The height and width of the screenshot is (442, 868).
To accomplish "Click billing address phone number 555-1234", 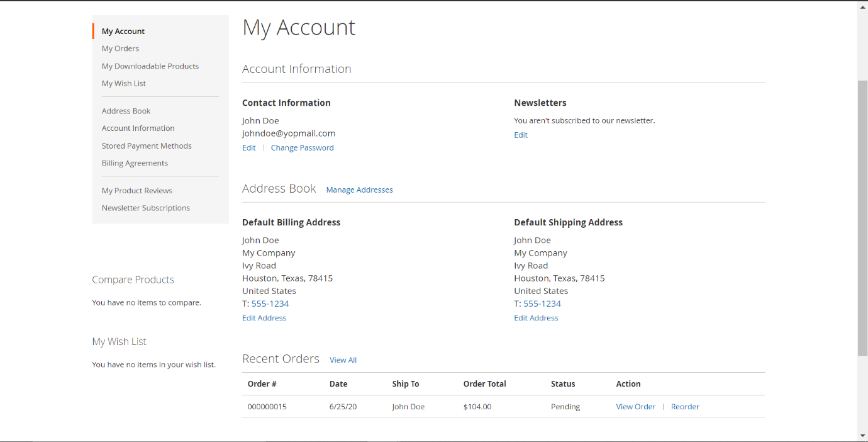I will (x=270, y=303).
